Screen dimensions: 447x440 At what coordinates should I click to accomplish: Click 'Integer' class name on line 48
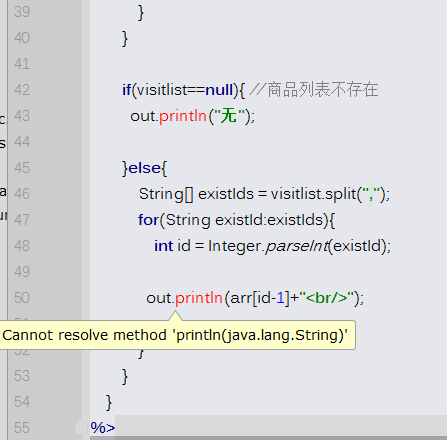pos(235,246)
